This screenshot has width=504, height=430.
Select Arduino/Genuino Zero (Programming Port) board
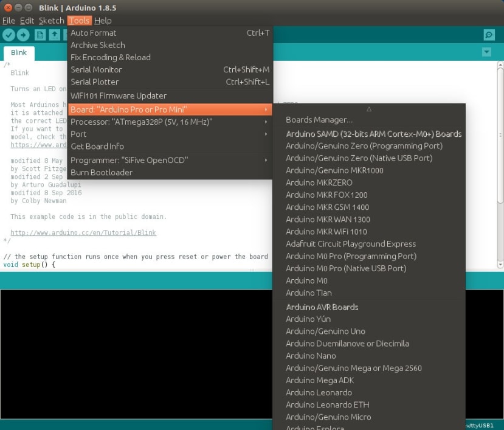click(369, 146)
